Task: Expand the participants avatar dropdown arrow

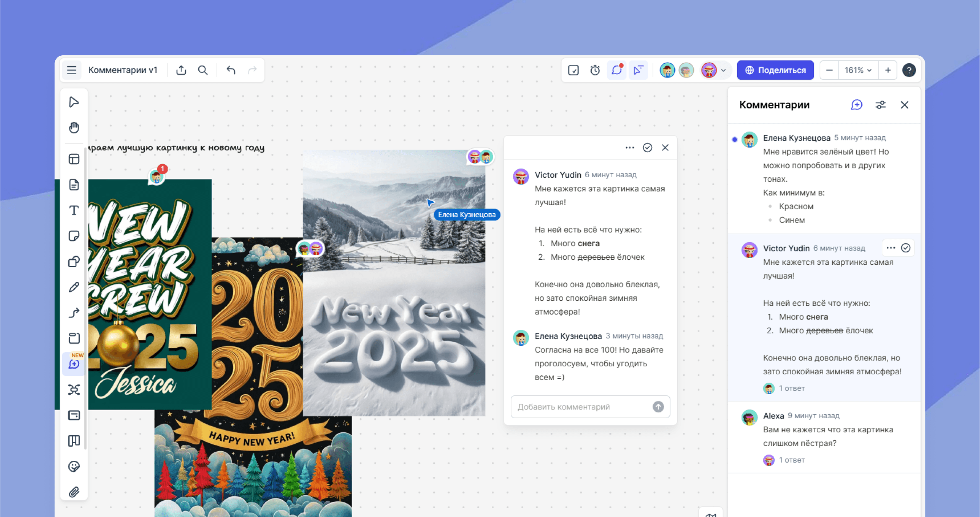Action: [x=724, y=70]
